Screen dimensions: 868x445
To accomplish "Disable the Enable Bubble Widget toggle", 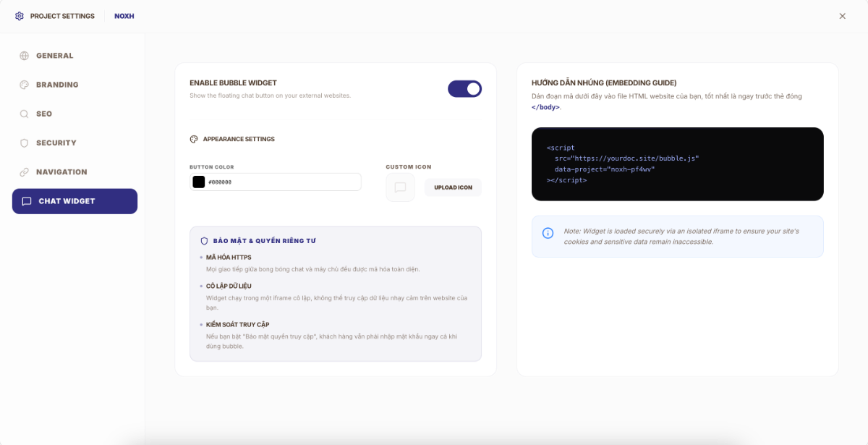I will pos(464,88).
